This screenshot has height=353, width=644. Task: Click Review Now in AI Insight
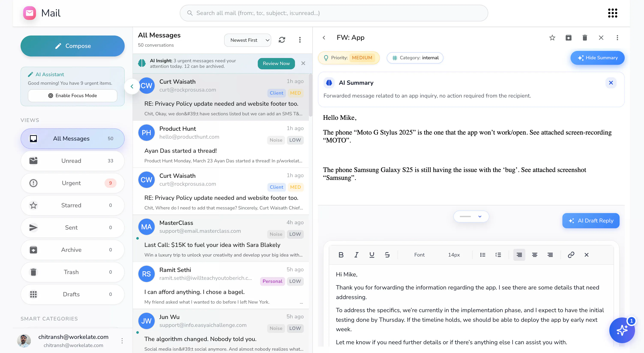pos(276,63)
